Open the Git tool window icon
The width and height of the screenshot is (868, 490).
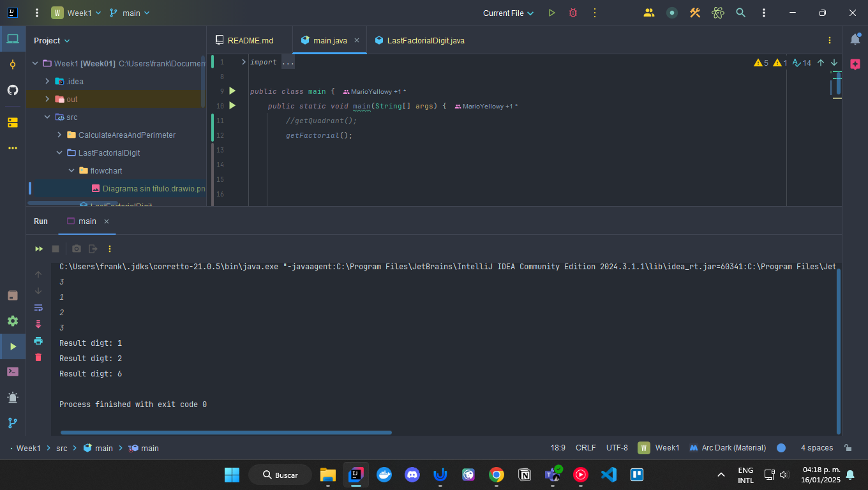tap(13, 423)
